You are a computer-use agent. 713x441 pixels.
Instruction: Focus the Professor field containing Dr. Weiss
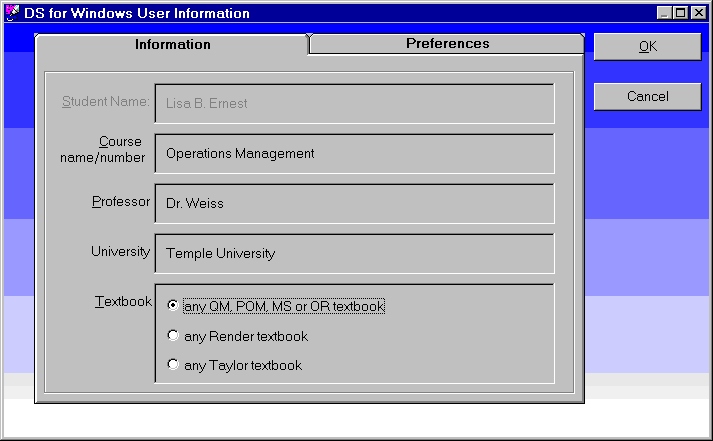(354, 203)
